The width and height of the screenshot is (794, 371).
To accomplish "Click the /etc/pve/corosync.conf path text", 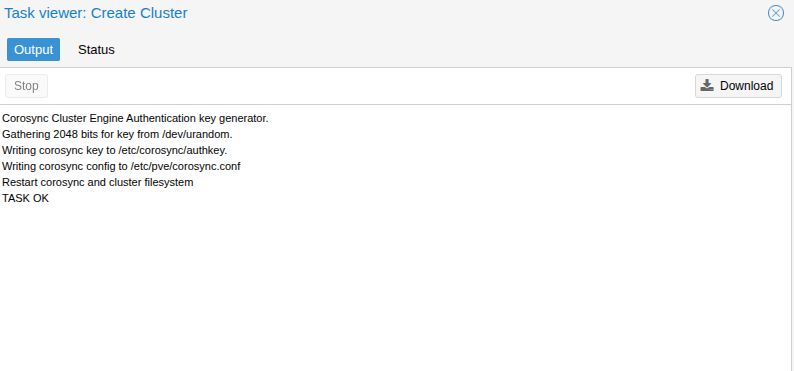I will coord(185,167).
